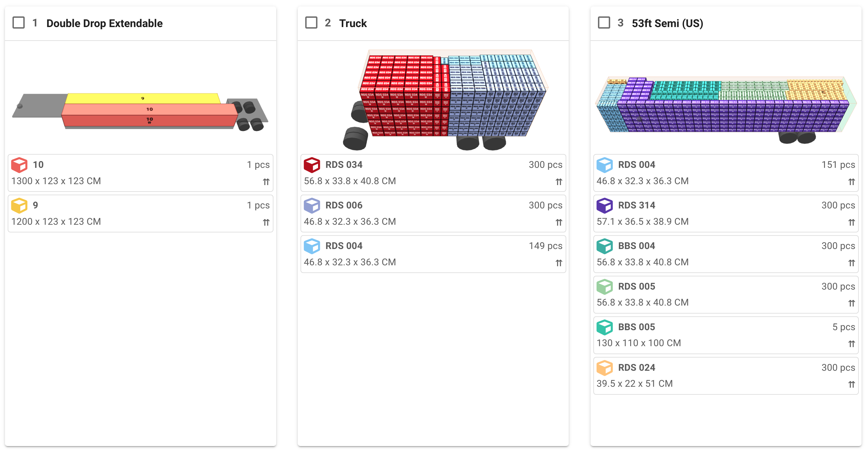The height and width of the screenshot is (455, 868).
Task: Select the blue RDS 004 icon in Truck panel
Action: coord(312,246)
